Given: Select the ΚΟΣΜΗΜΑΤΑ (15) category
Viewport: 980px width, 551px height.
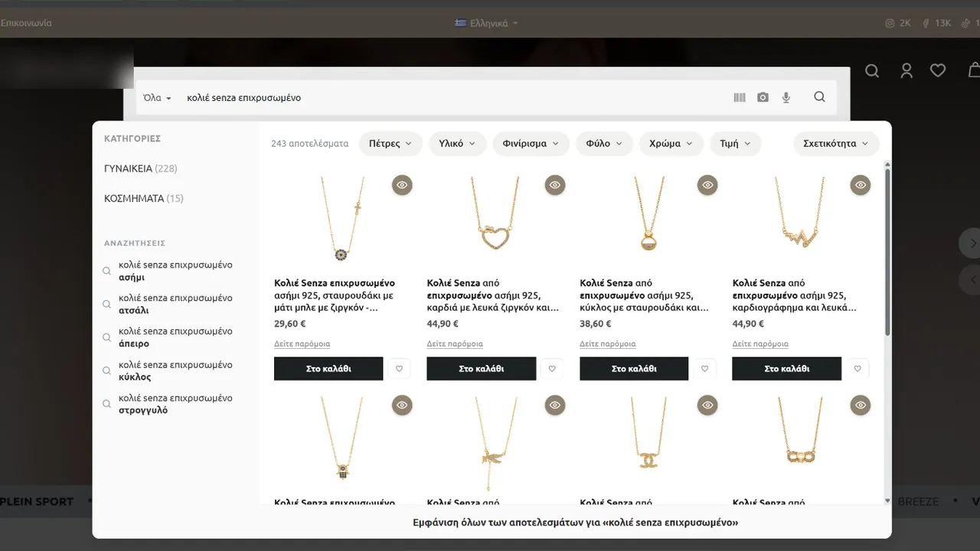Looking at the screenshot, I should click(x=144, y=198).
